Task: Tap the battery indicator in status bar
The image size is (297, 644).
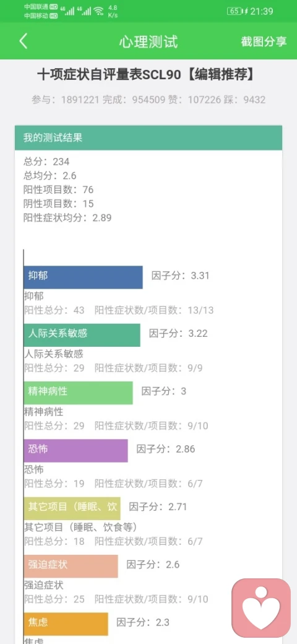Action: point(235,11)
